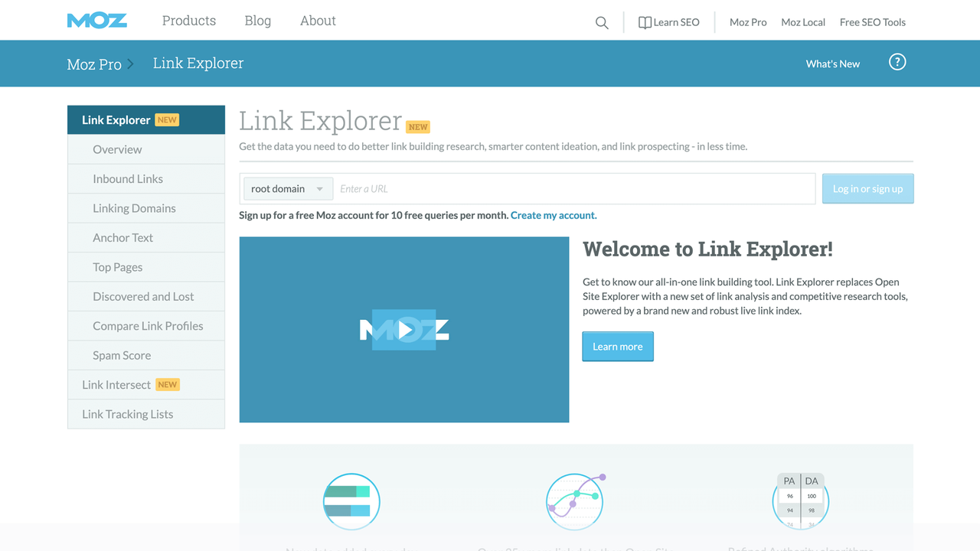Click Log in or sign up button
The width and height of the screenshot is (980, 551).
pos(867,189)
